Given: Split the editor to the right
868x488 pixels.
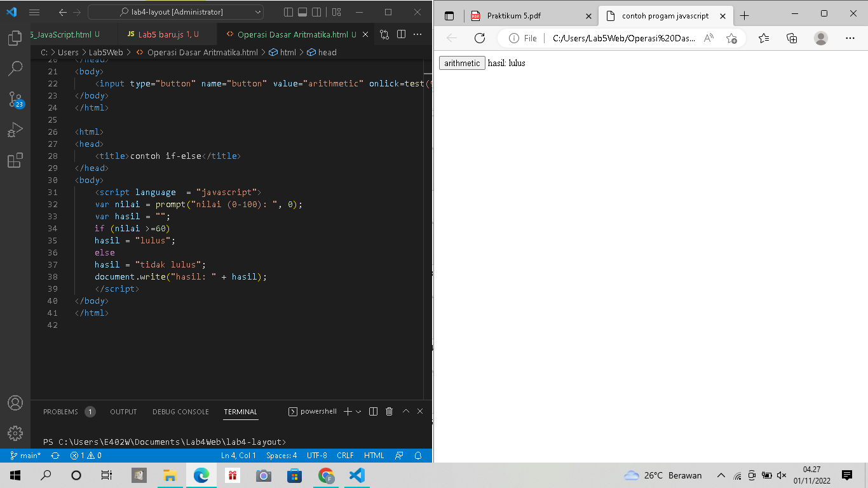Looking at the screenshot, I should pyautogui.click(x=401, y=34).
